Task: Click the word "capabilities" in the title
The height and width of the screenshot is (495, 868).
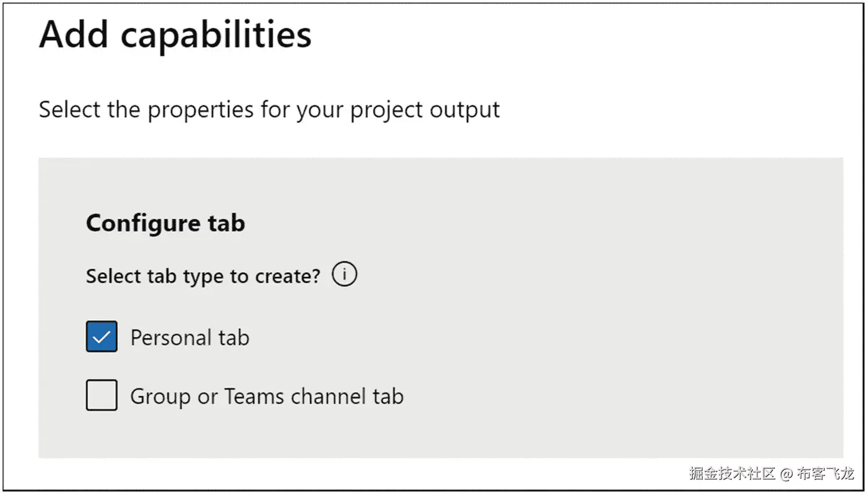Action: (216, 36)
